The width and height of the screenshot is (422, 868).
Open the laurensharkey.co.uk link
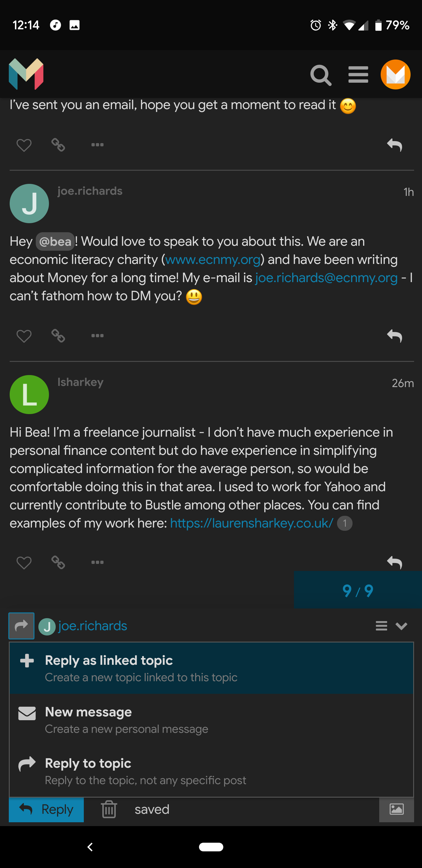pyautogui.click(x=251, y=523)
